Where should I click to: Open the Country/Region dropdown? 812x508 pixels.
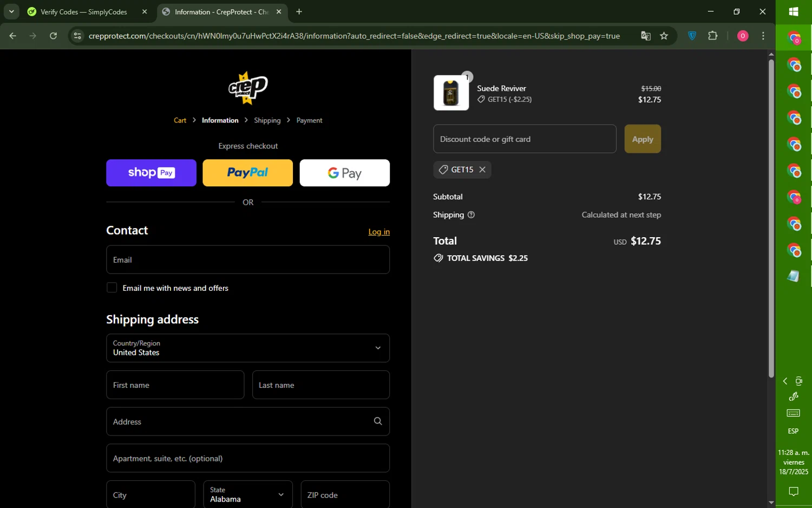pyautogui.click(x=248, y=348)
